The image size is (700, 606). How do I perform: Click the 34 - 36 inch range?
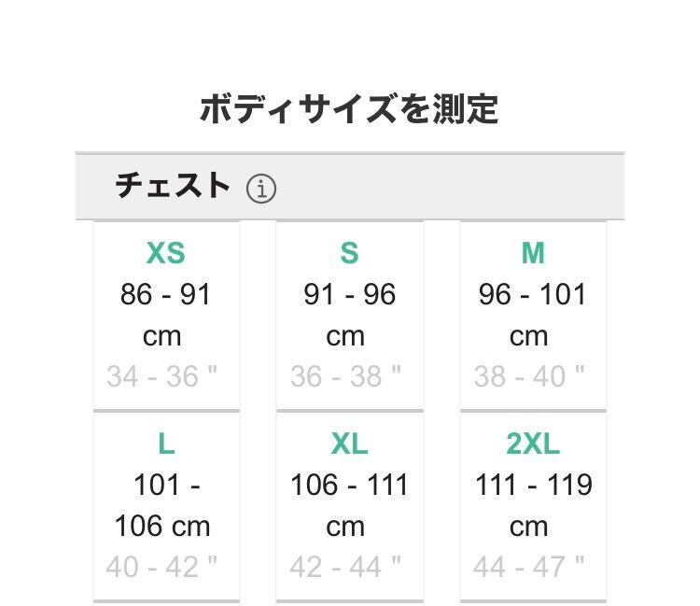coord(162,376)
